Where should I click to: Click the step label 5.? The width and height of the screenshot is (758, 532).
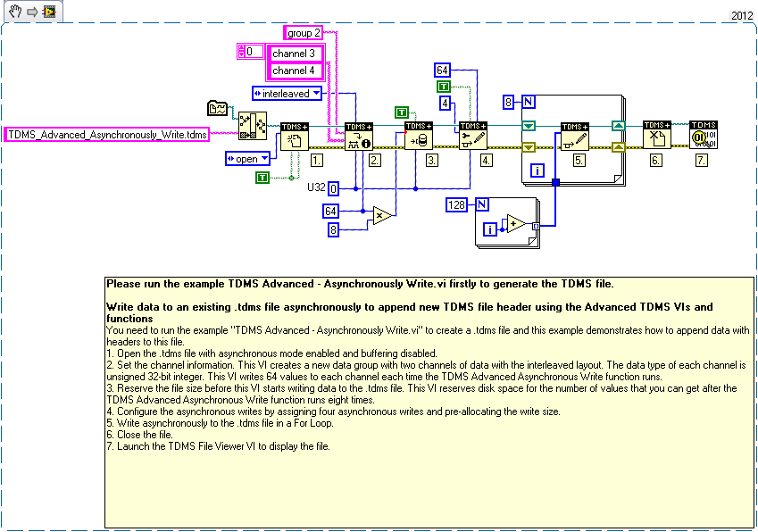(579, 161)
